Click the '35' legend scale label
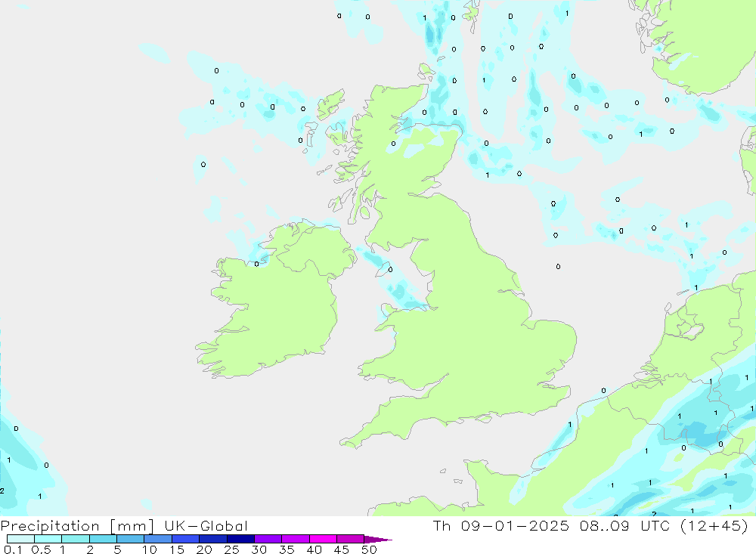Screen dimensions: 756x554 [287, 549]
